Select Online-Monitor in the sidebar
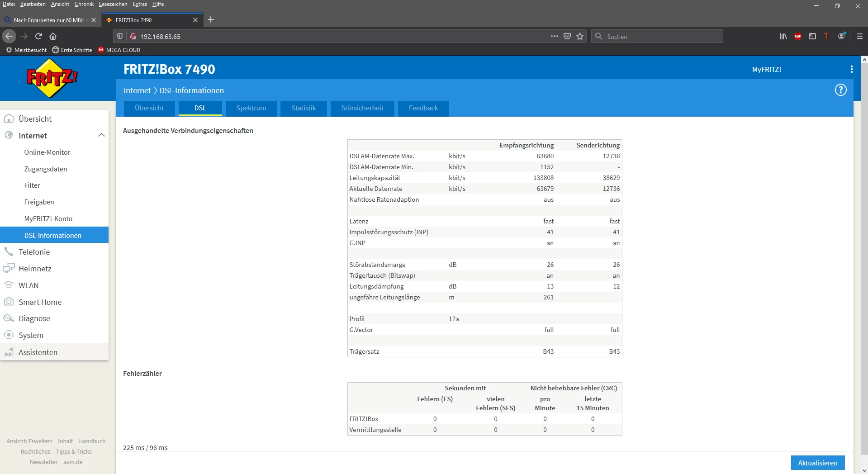Viewport: 868px width, 474px height. point(47,152)
